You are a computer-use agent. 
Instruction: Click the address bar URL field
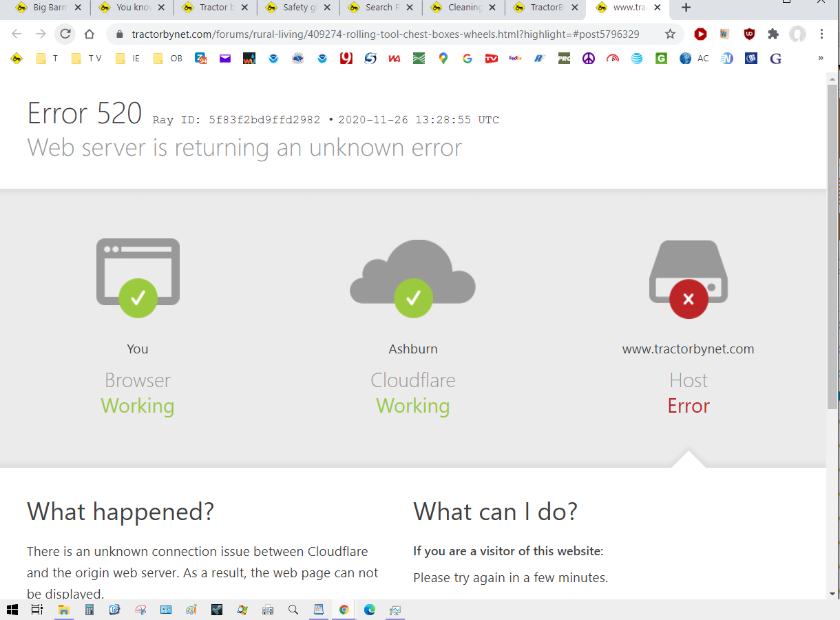386,34
